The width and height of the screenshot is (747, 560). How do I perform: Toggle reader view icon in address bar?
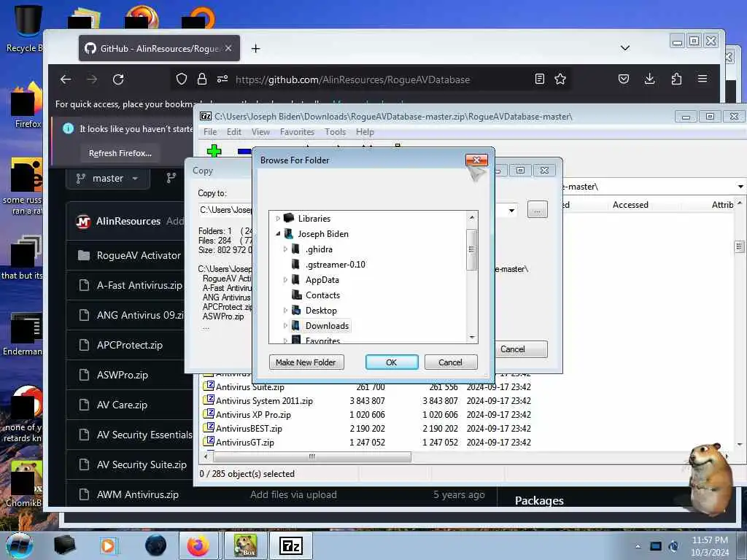coord(539,79)
